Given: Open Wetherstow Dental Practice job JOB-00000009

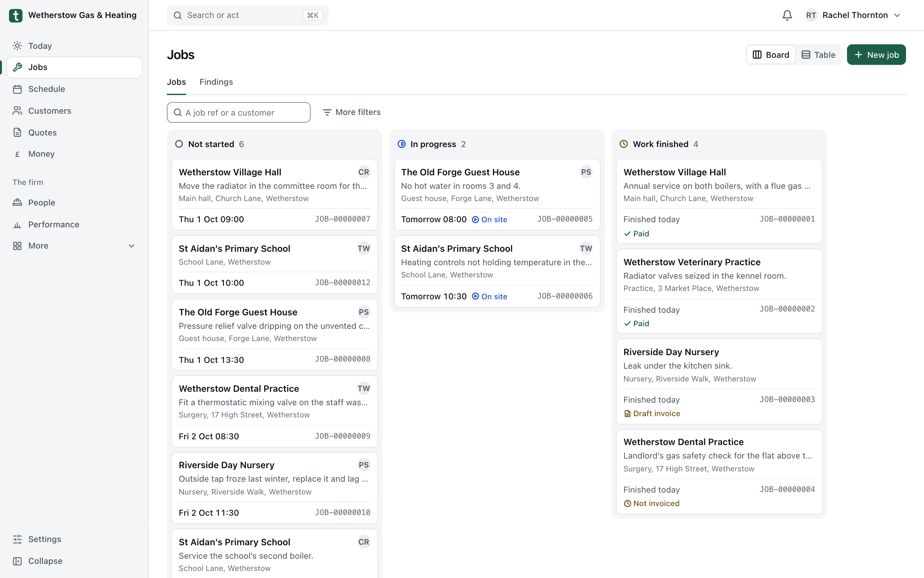Looking at the screenshot, I should (275, 411).
